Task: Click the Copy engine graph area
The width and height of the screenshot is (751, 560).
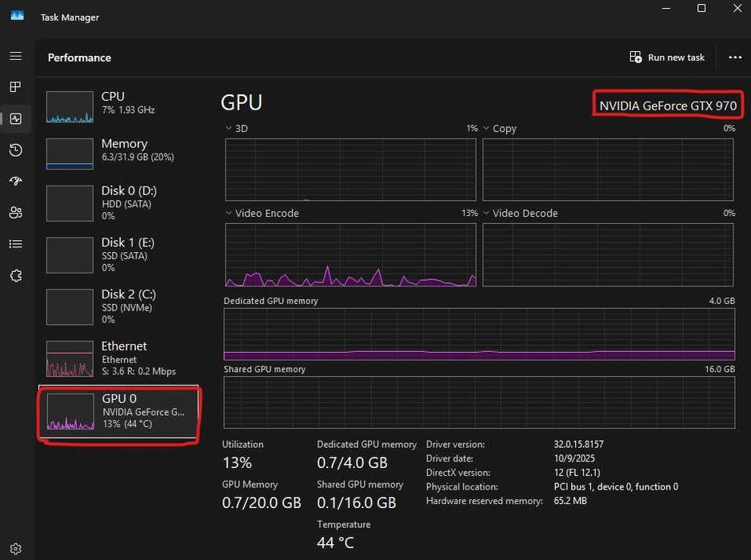Action: point(608,170)
